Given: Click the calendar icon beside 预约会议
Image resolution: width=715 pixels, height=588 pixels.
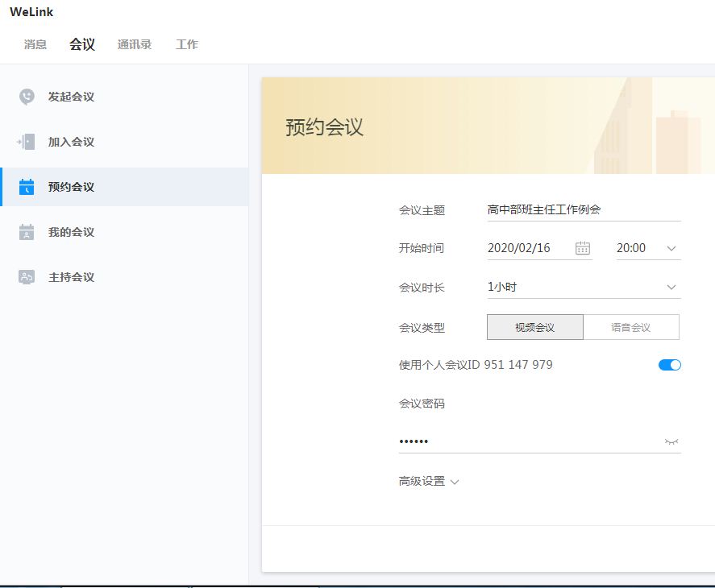Looking at the screenshot, I should [27, 187].
